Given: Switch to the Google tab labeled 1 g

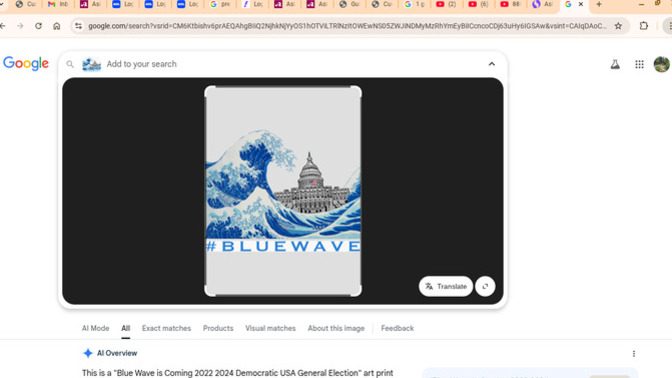Looking at the screenshot, I should pos(414,4).
